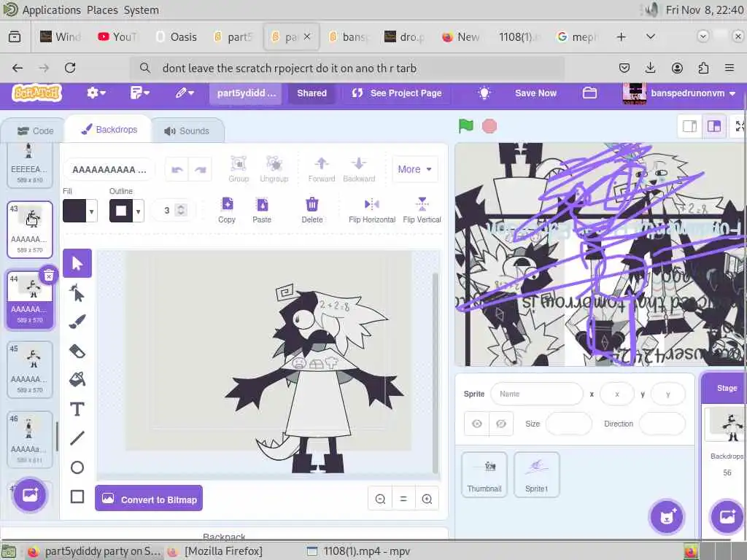747x560 pixels.
Task: Switch to the Code tab
Action: pos(35,131)
